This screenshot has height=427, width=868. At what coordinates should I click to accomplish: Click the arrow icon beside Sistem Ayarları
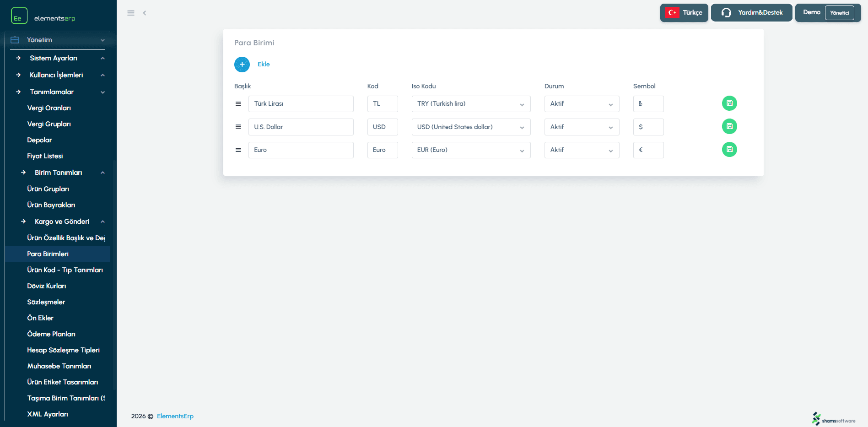[18, 58]
